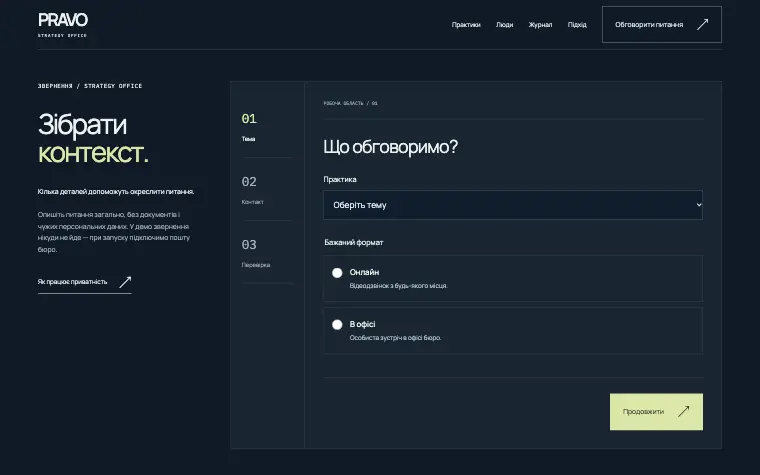Click the ЗВЕРНЕННЯ / STRATEGY OFFICE breadcrumb
Viewport: 760px width, 475px height.
[90, 86]
